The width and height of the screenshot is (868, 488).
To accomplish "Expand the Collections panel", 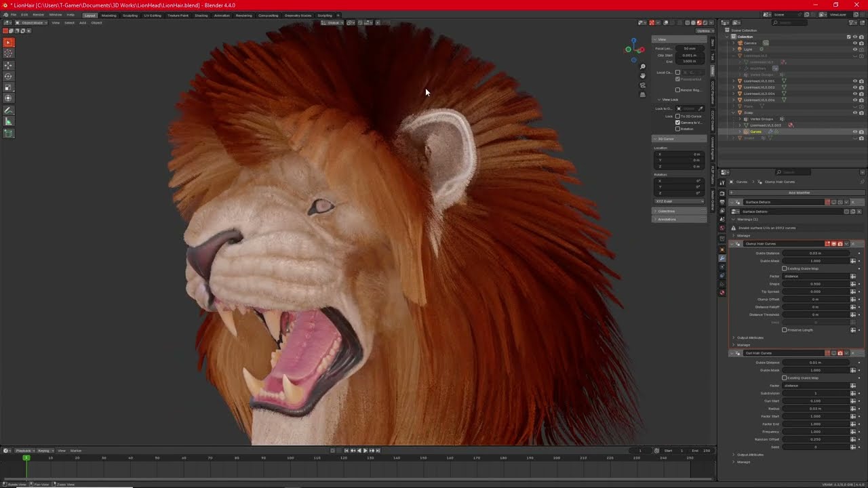I will coord(679,211).
